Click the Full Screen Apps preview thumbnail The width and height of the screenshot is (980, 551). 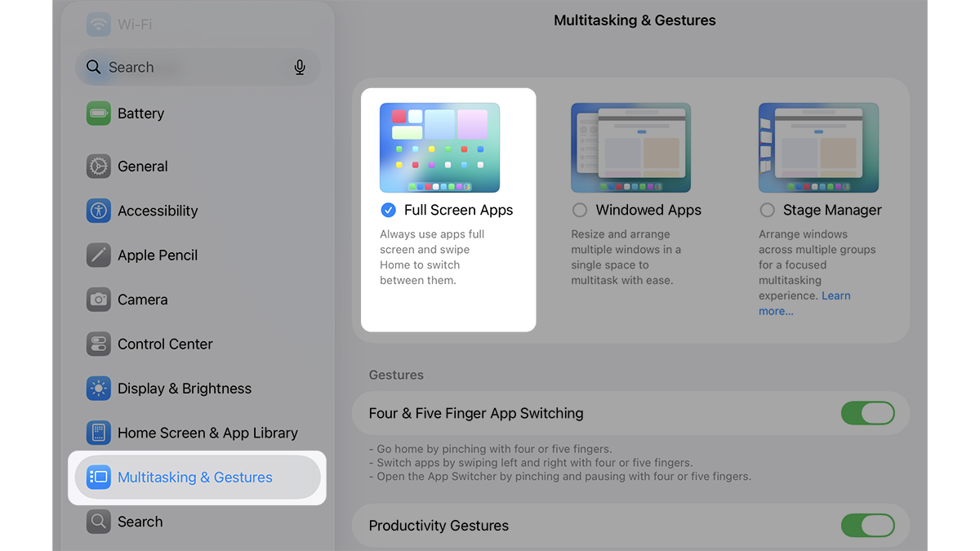coord(439,148)
